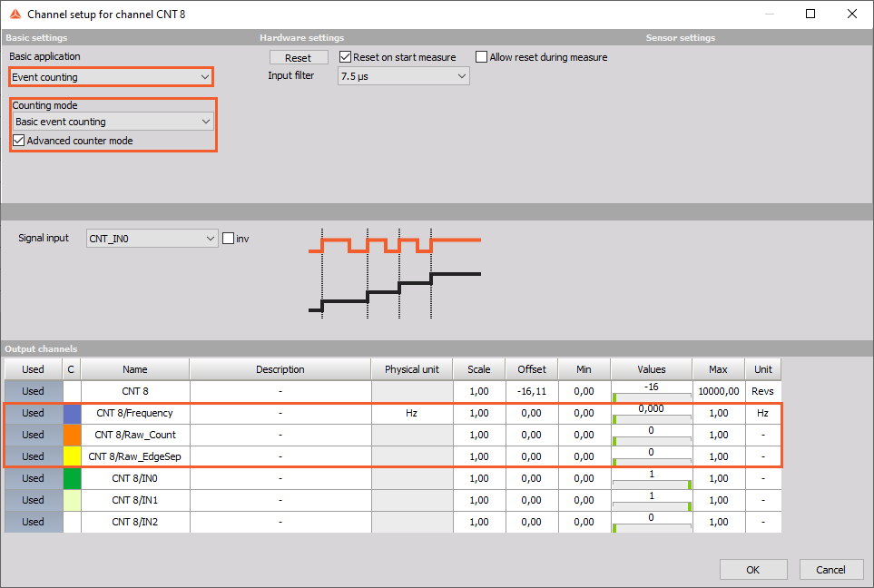Open Signal input dropdown showing CNT_IN0
Viewport: 874px width, 588px height.
click(x=152, y=239)
